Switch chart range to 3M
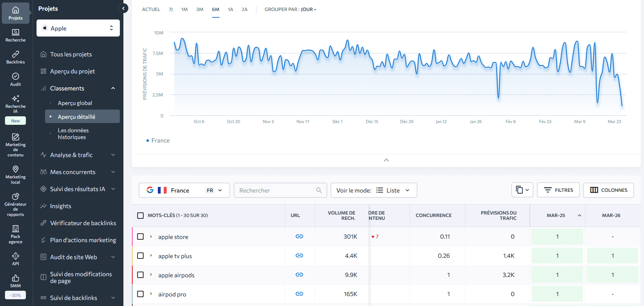Screen dimensions: 644x306 (200, 9)
